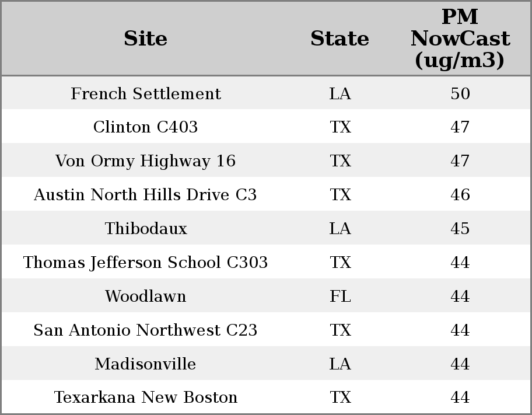Click the PM value 50 for French Settlement
This screenshot has height=415, width=532.
coord(460,94)
